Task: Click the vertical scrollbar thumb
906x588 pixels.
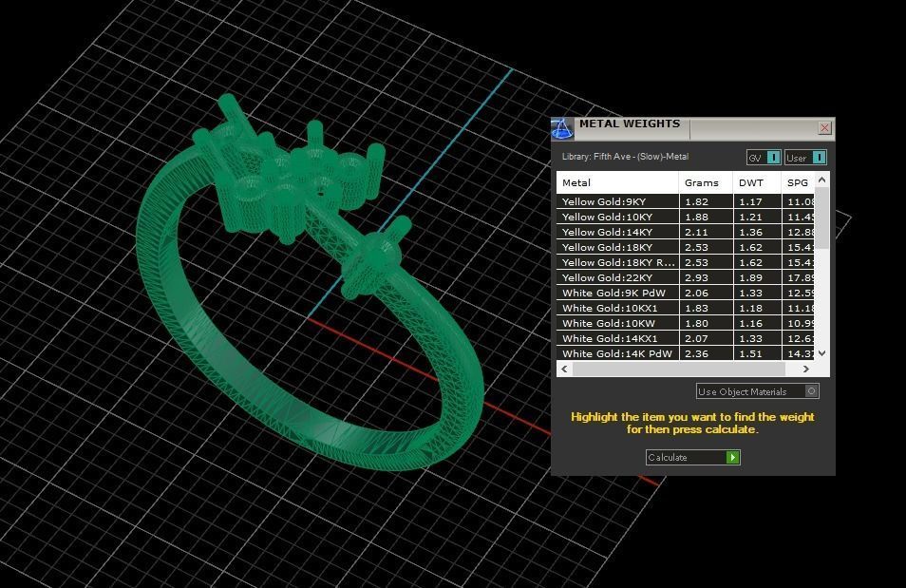Action: pyautogui.click(x=822, y=218)
